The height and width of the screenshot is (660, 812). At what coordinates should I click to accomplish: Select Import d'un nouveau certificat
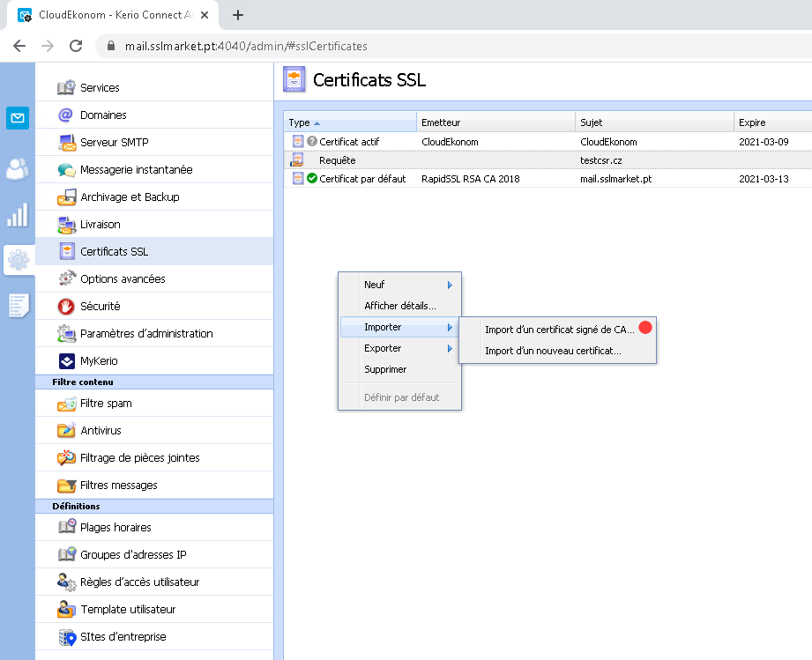coord(558,351)
